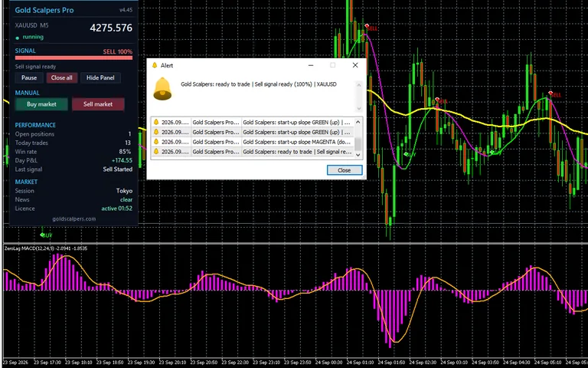Image resolution: width=588 pixels, height=368 pixels.
Task: Click the Close all positions button
Action: coord(61,77)
